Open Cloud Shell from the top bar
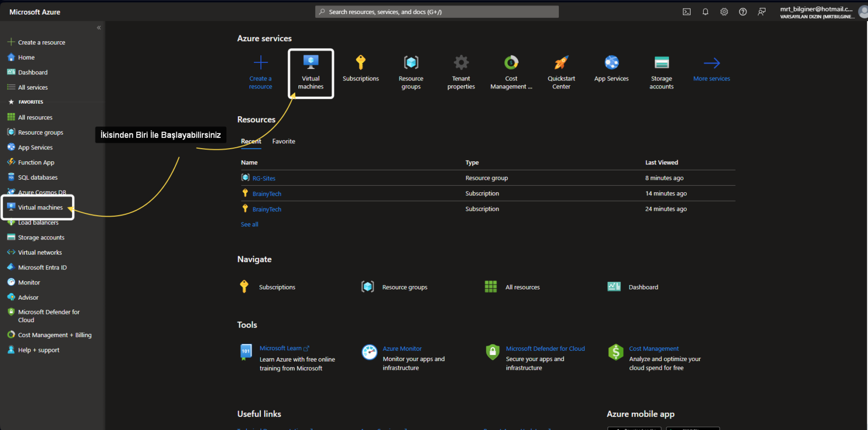The width and height of the screenshot is (868, 430). (686, 12)
